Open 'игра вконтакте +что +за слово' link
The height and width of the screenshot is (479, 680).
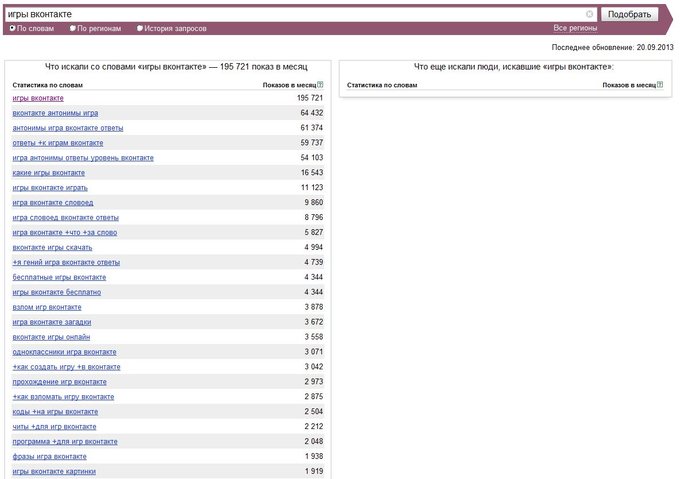coord(65,233)
